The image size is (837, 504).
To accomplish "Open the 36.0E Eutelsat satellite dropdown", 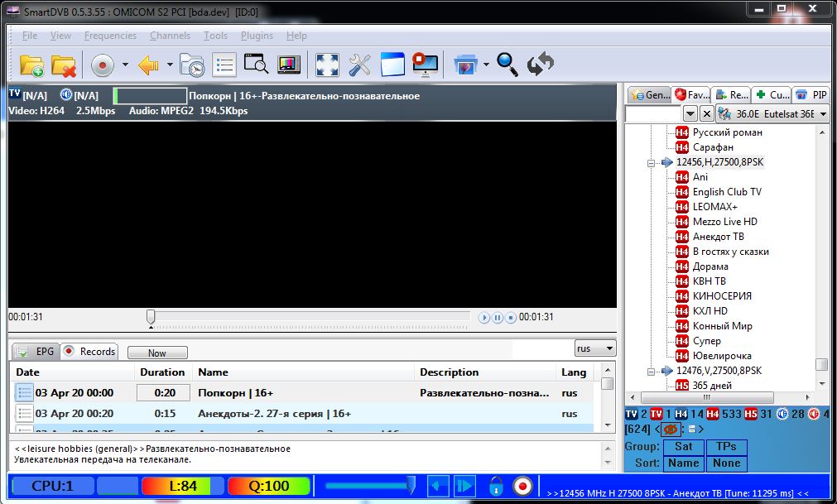I will click(x=772, y=113).
